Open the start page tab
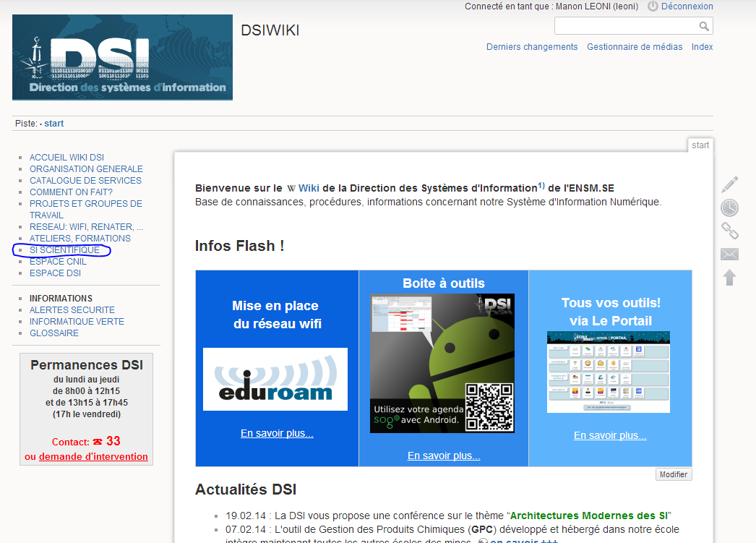Screen dimensions: 756x543 click(x=700, y=145)
